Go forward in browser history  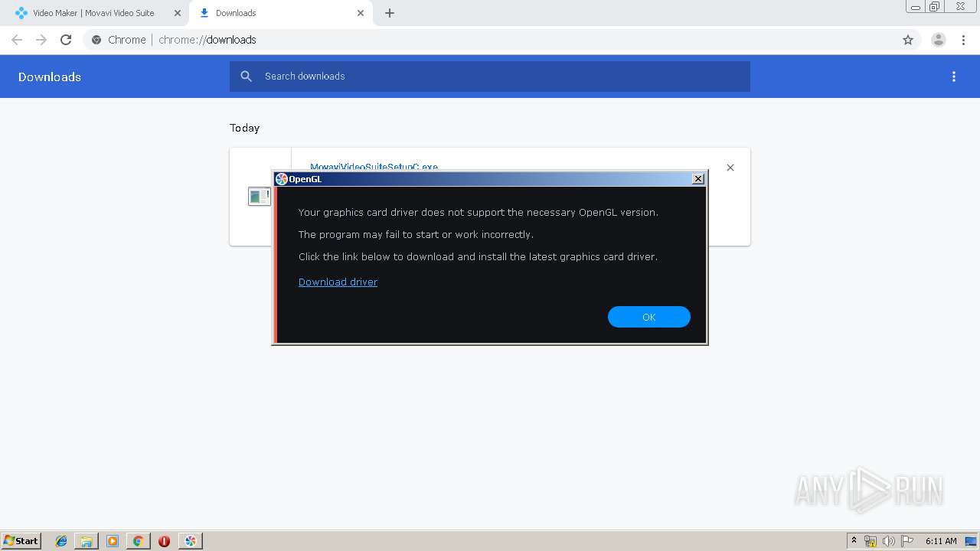pos(41,40)
